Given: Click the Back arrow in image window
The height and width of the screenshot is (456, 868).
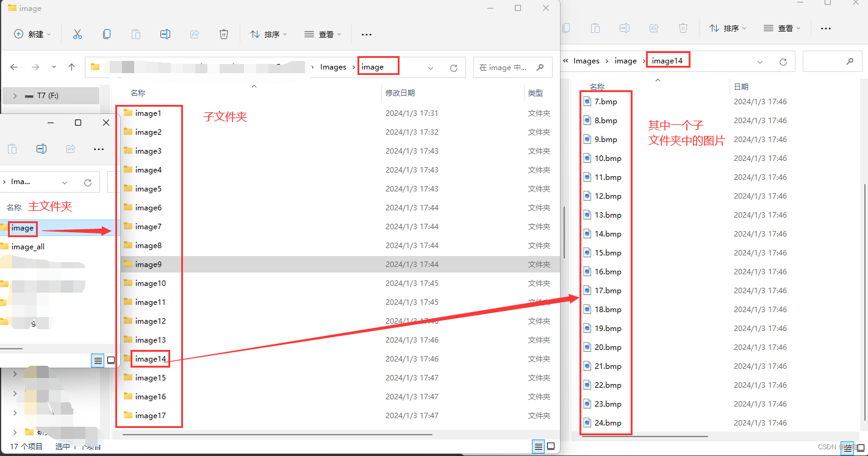Looking at the screenshot, I should [14, 67].
